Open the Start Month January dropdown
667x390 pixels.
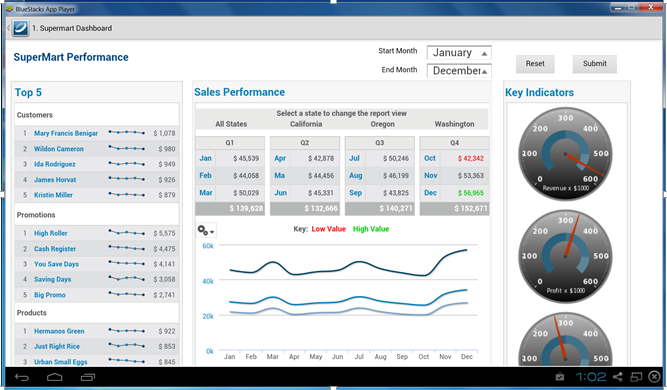[x=459, y=53]
